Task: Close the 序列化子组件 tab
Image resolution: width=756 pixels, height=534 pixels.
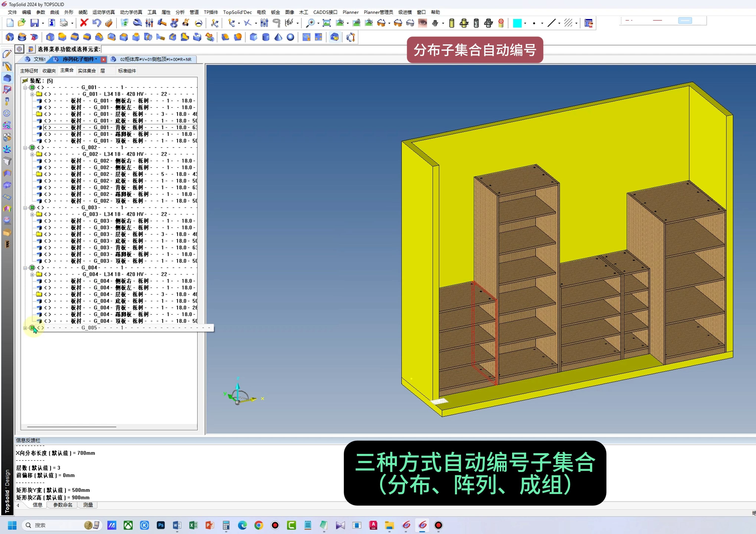Action: click(103, 59)
